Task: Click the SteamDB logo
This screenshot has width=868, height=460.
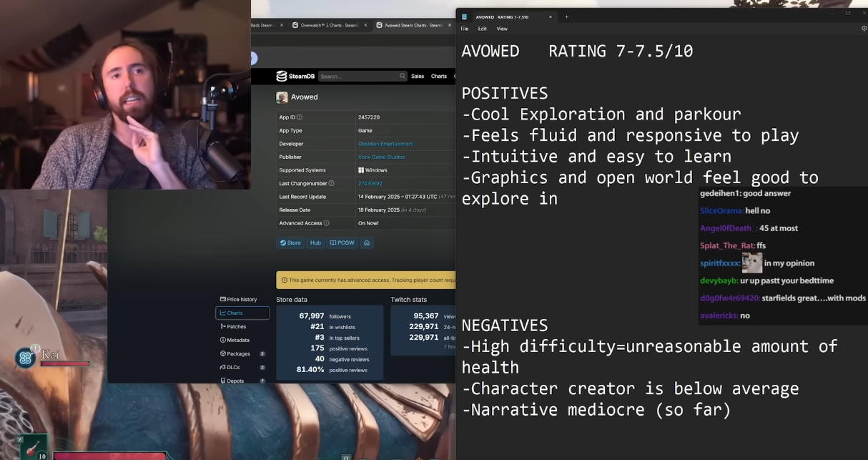Action: [x=295, y=77]
